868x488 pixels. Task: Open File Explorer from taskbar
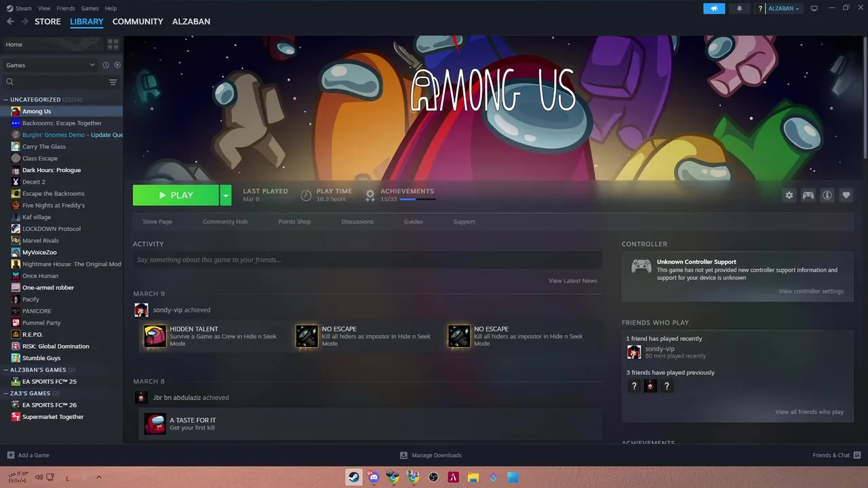coord(473,477)
